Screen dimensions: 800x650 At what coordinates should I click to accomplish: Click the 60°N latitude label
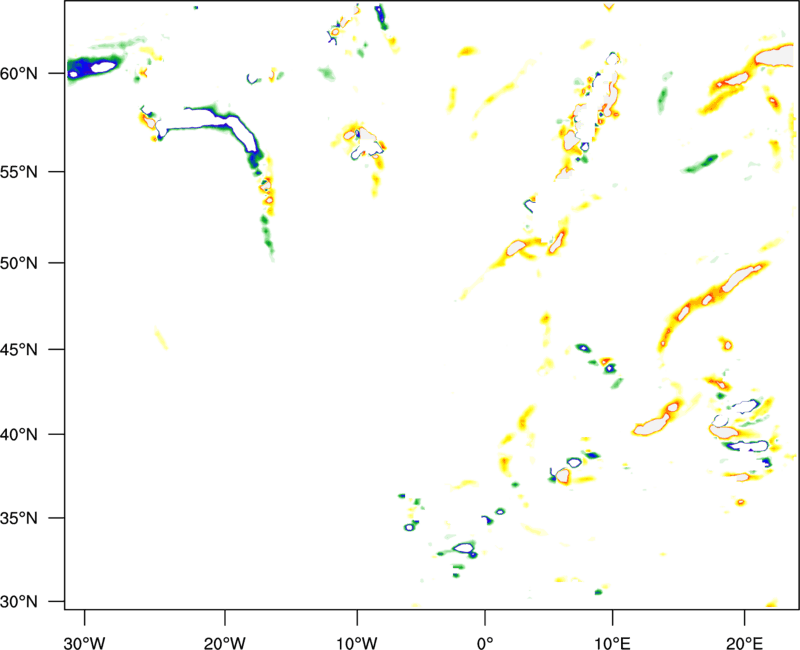[x=19, y=73]
